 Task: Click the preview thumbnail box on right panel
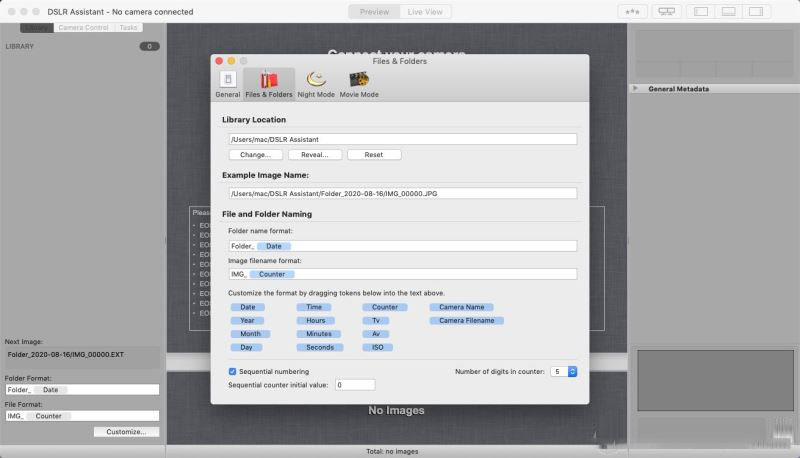715,380
